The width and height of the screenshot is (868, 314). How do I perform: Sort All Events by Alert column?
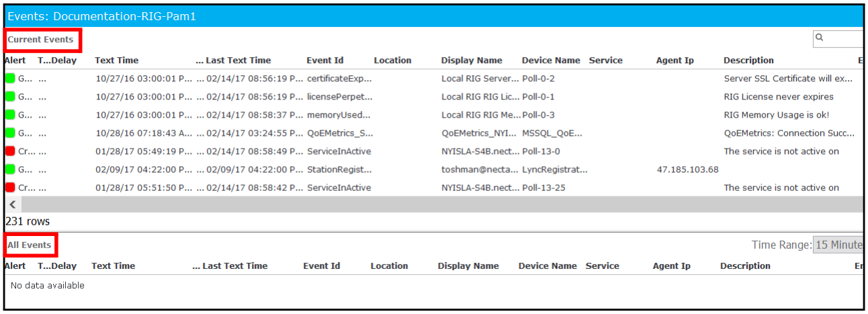pyautogui.click(x=15, y=266)
